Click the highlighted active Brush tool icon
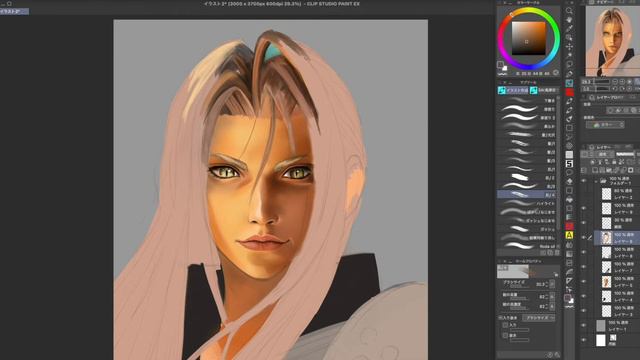640x360 pixels. pos(569,83)
